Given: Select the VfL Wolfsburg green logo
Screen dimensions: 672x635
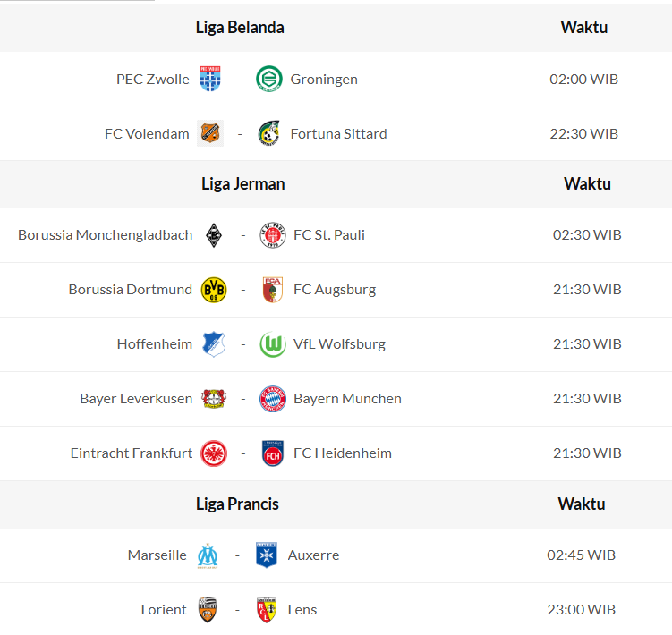Looking at the screenshot, I should tap(272, 344).
